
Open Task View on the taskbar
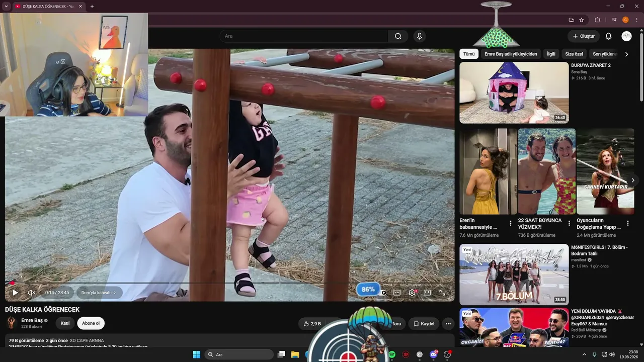point(281,354)
